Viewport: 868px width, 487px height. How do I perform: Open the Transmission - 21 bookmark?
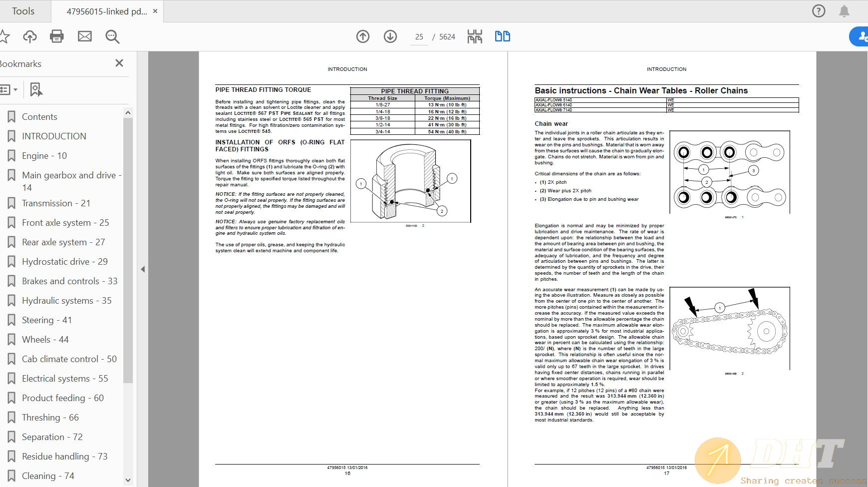(56, 203)
